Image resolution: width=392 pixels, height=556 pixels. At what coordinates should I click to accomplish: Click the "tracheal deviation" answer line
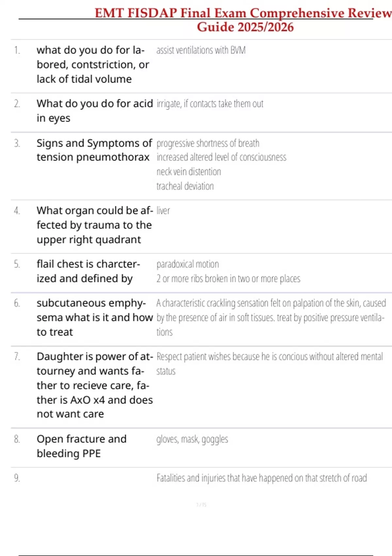pos(185,186)
